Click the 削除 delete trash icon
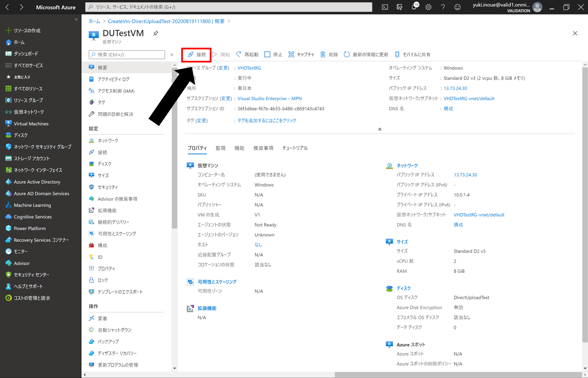This screenshot has height=378, width=588. (x=323, y=54)
